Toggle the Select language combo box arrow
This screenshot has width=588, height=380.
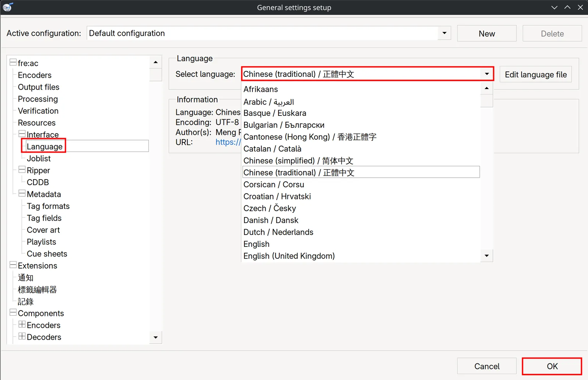pos(487,74)
